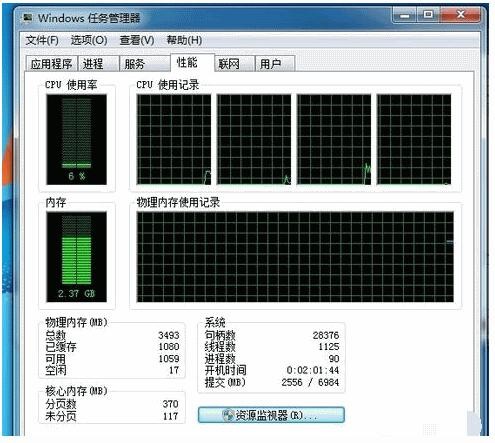Switch to the 应用程序 tab
The height and width of the screenshot is (443, 495).
(x=51, y=64)
